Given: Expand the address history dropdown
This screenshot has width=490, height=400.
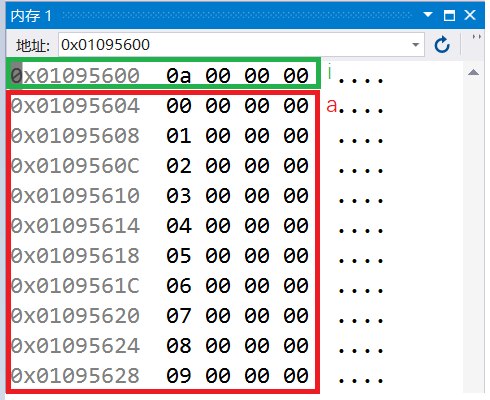Looking at the screenshot, I should point(415,45).
